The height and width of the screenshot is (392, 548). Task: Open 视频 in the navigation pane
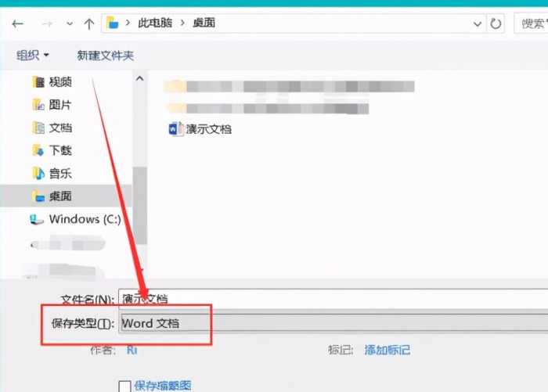pyautogui.click(x=60, y=82)
